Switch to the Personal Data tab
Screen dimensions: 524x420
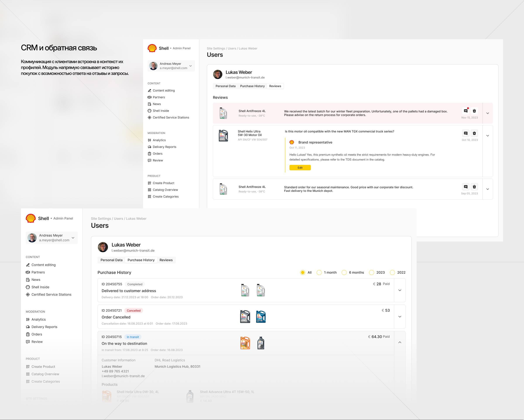click(225, 86)
